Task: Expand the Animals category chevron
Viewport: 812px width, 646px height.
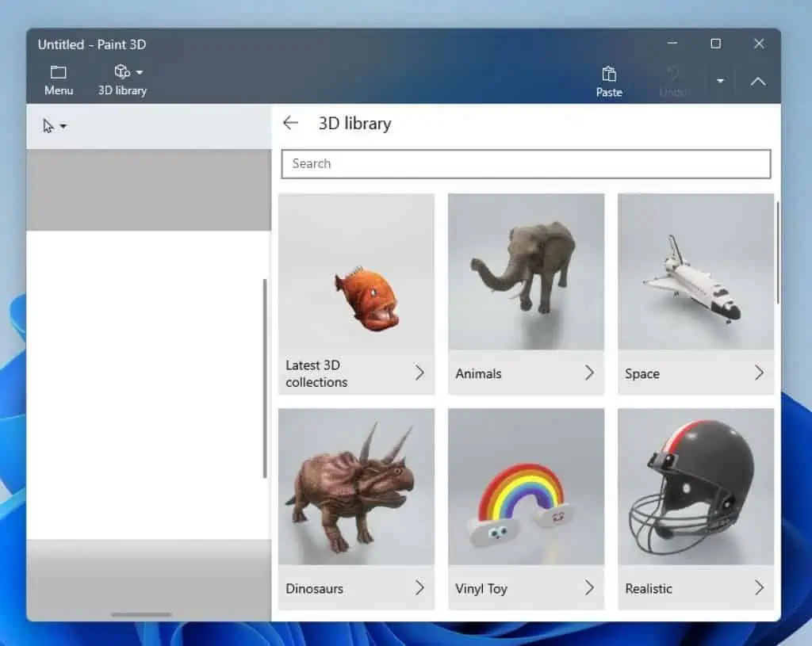Action: [x=588, y=373]
